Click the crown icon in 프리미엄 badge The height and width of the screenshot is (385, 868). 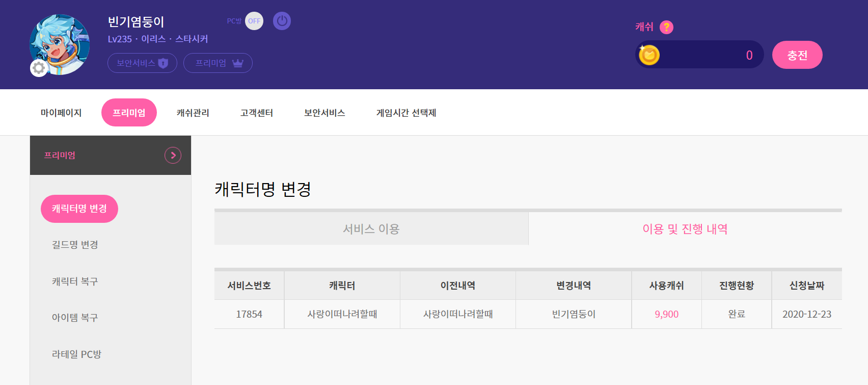238,63
